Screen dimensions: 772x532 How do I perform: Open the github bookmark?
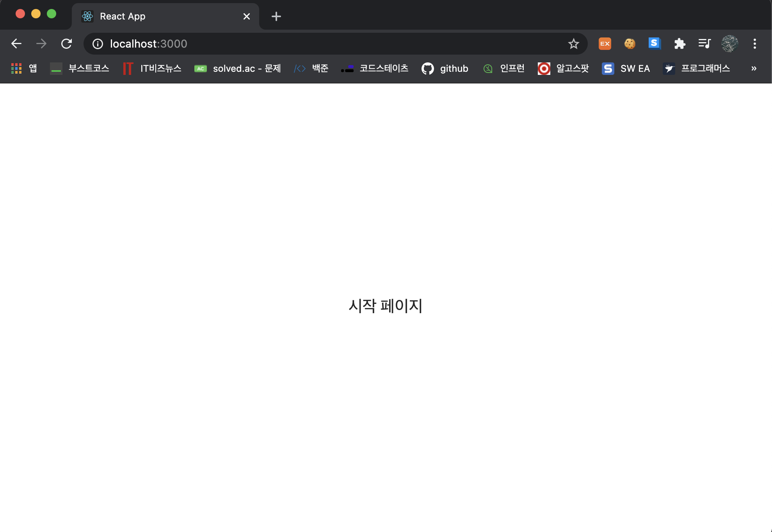pyautogui.click(x=445, y=69)
